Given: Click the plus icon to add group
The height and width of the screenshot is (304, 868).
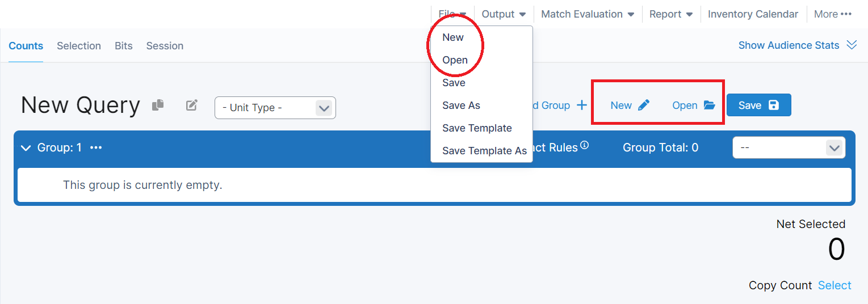Looking at the screenshot, I should [x=582, y=105].
